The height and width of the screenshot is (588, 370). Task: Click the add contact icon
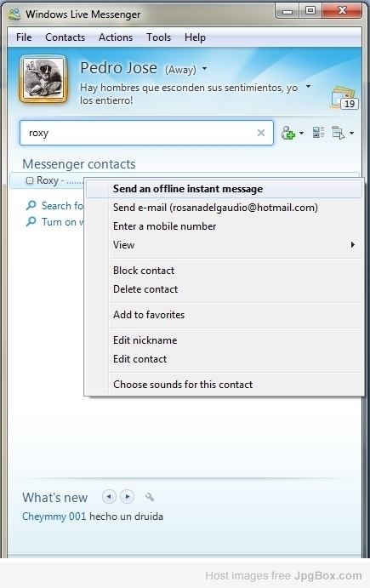287,133
